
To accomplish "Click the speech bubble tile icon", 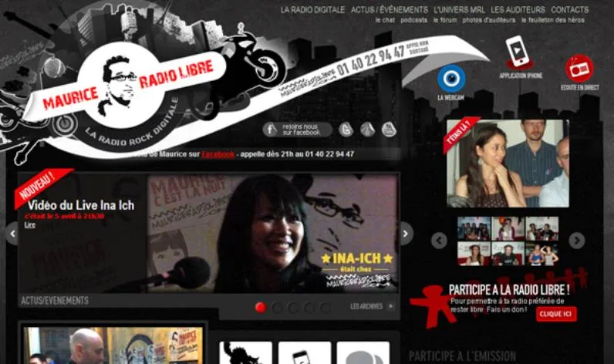I will (363, 352).
